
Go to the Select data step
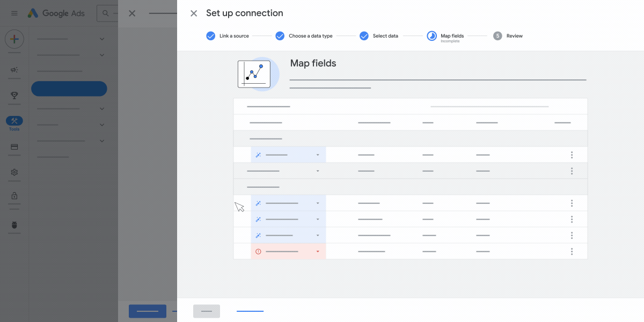(379, 36)
